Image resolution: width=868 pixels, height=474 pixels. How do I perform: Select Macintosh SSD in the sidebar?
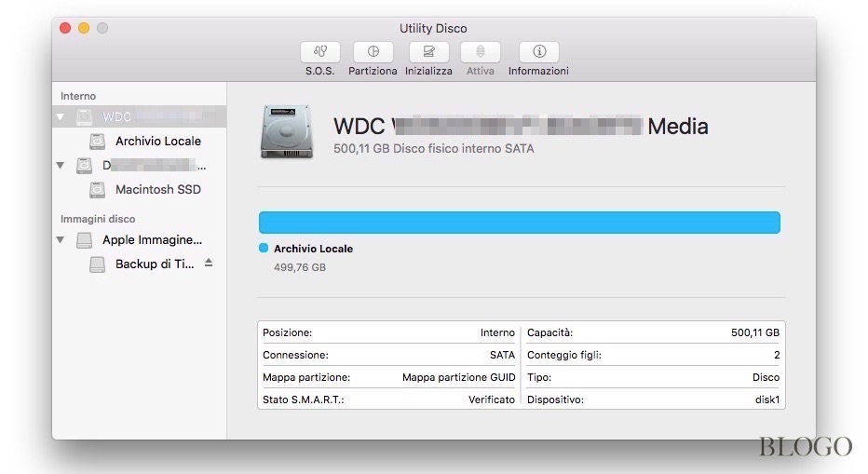pyautogui.click(x=158, y=190)
